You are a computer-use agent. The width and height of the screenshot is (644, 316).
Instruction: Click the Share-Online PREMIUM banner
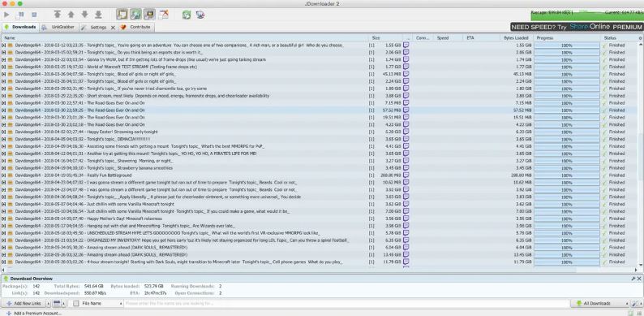pyautogui.click(x=577, y=27)
